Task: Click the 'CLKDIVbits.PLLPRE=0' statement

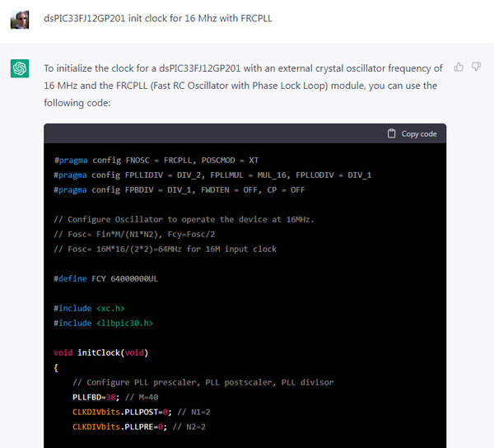Action: point(119,427)
